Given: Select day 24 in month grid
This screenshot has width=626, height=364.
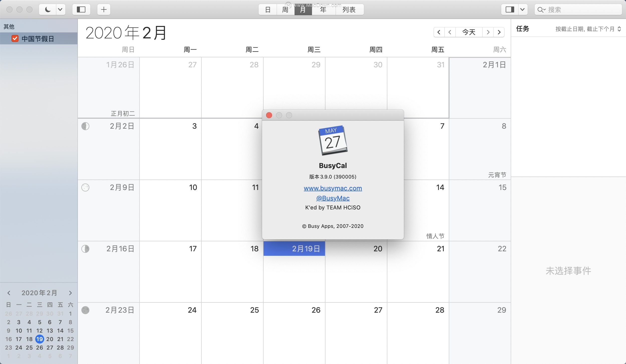Looking at the screenshot, I should pos(170,333).
